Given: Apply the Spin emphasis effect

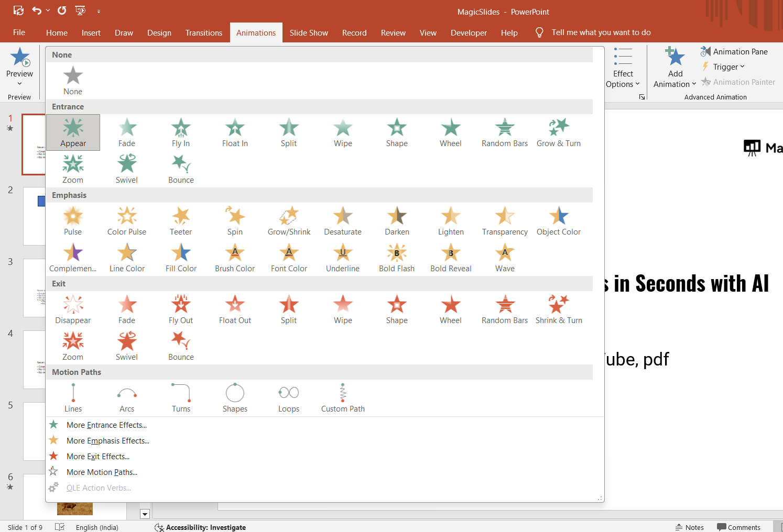Looking at the screenshot, I should pyautogui.click(x=235, y=221).
